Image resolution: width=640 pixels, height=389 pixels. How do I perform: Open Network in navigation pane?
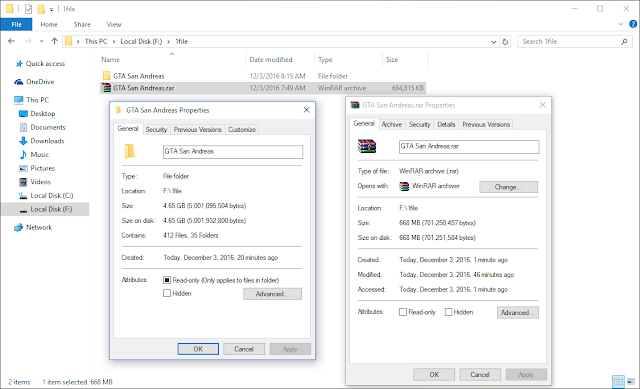[x=39, y=227]
